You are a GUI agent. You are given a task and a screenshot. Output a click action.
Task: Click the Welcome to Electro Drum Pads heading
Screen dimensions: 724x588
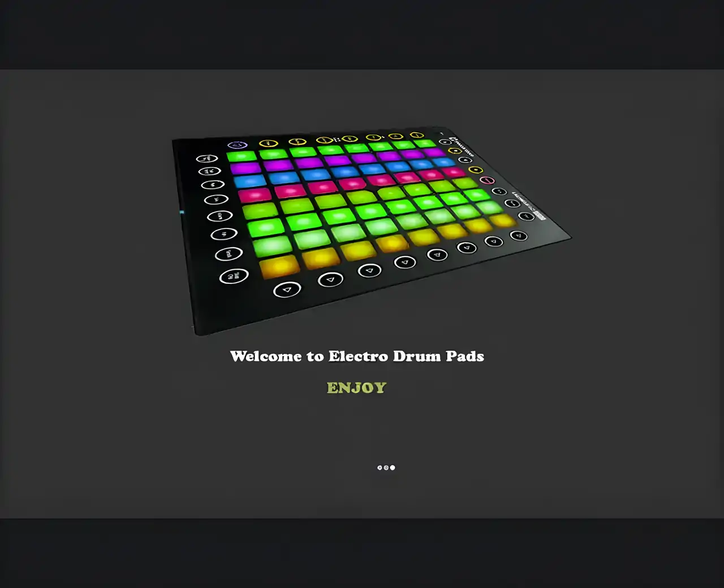pyautogui.click(x=357, y=356)
